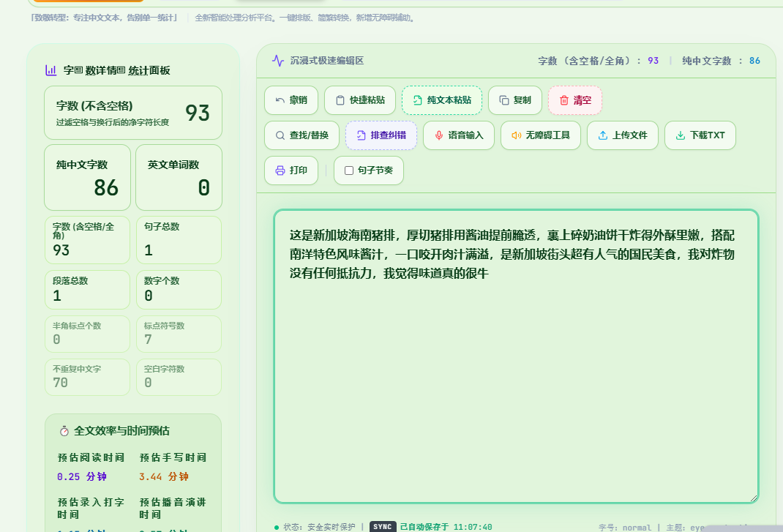Image resolution: width=783 pixels, height=532 pixels.
Task: Click the SYNC badge in status bar
Action: click(383, 527)
